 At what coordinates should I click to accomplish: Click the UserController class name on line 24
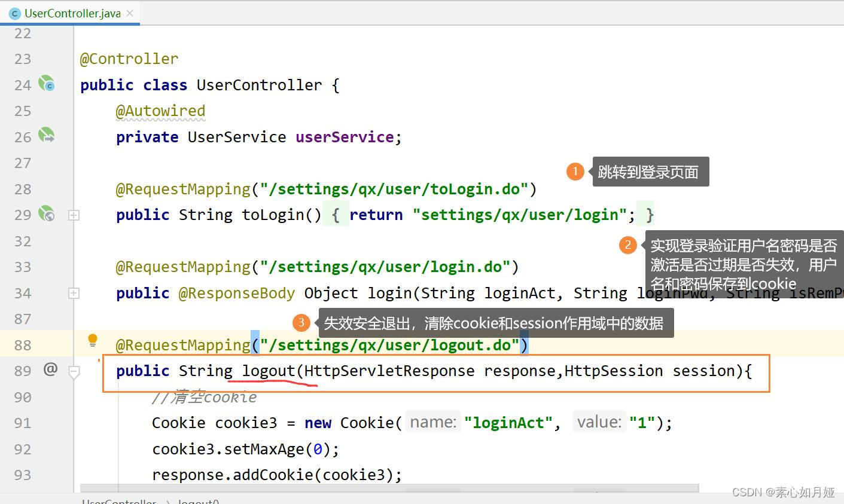click(260, 85)
